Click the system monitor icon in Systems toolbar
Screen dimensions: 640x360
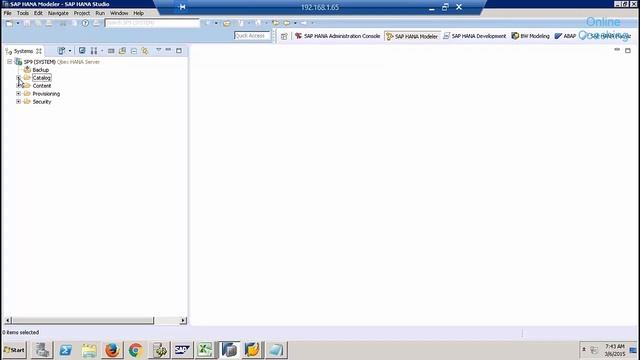[94, 51]
